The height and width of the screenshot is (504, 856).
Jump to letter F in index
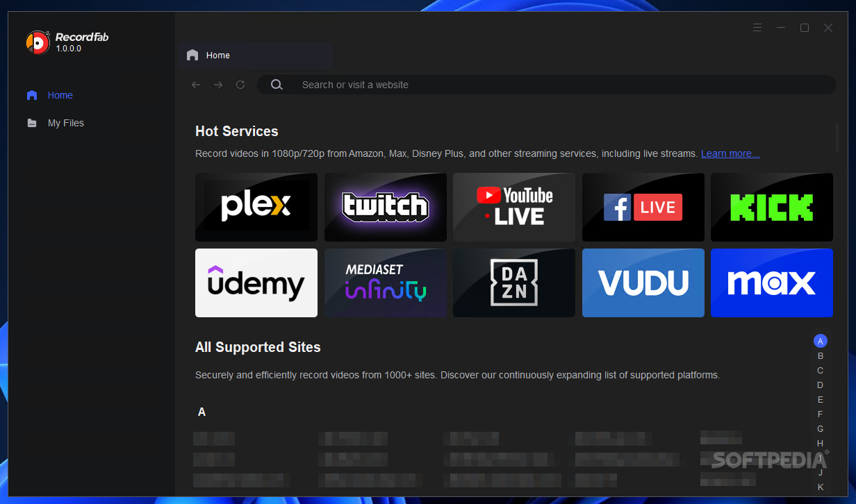(x=821, y=414)
